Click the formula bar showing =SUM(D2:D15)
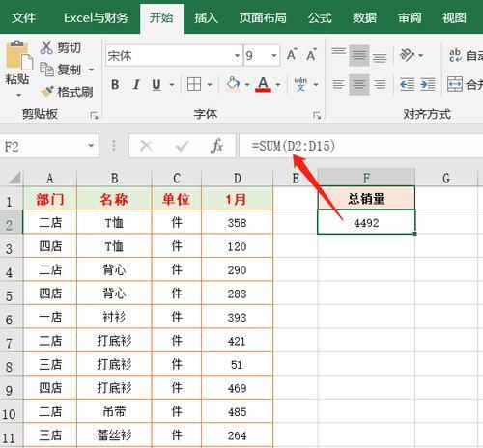This screenshot has height=448, width=483. pos(360,146)
